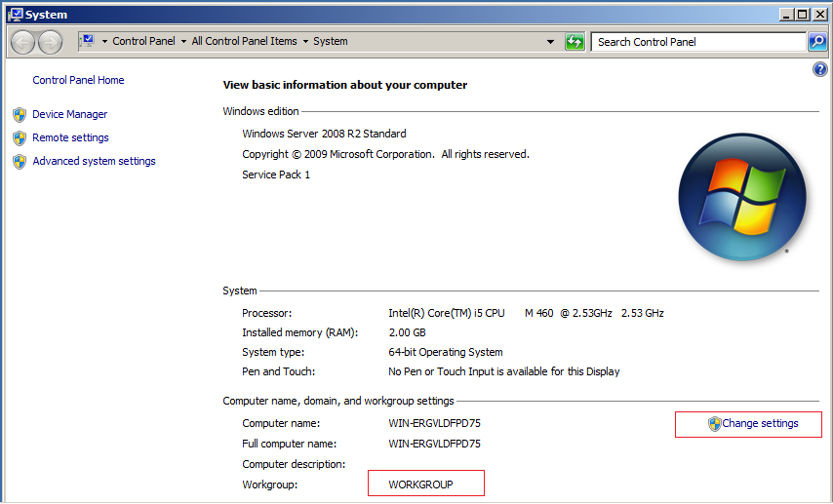This screenshot has width=833, height=504.
Task: Click the System icon in the title bar
Action: point(14,15)
